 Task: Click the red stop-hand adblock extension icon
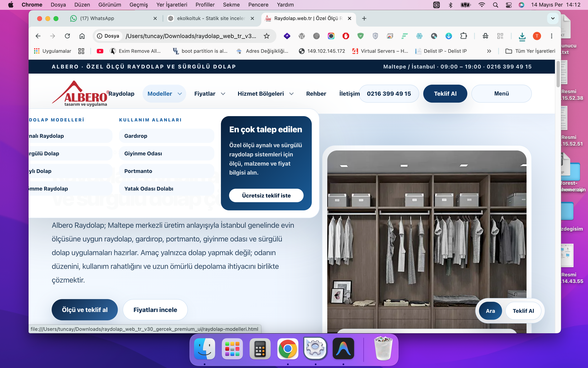pyautogui.click(x=346, y=36)
